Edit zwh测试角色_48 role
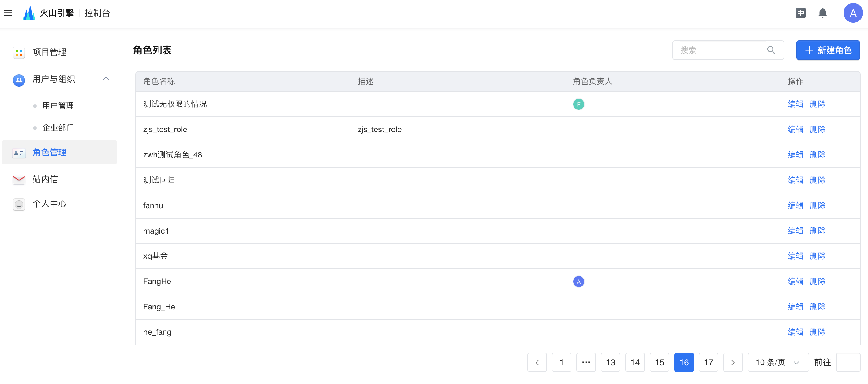 795,155
